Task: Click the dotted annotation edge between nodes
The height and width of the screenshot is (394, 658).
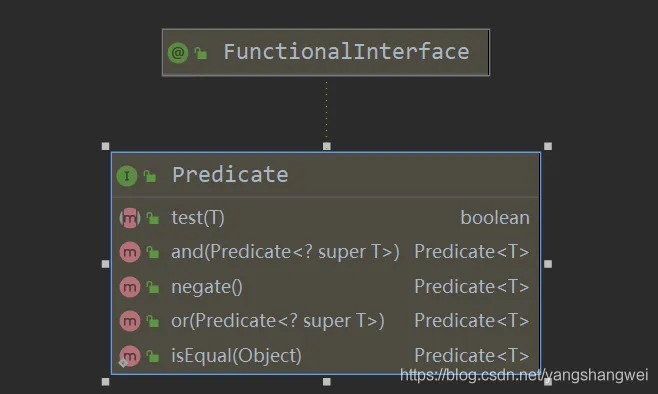Action: coord(326,111)
